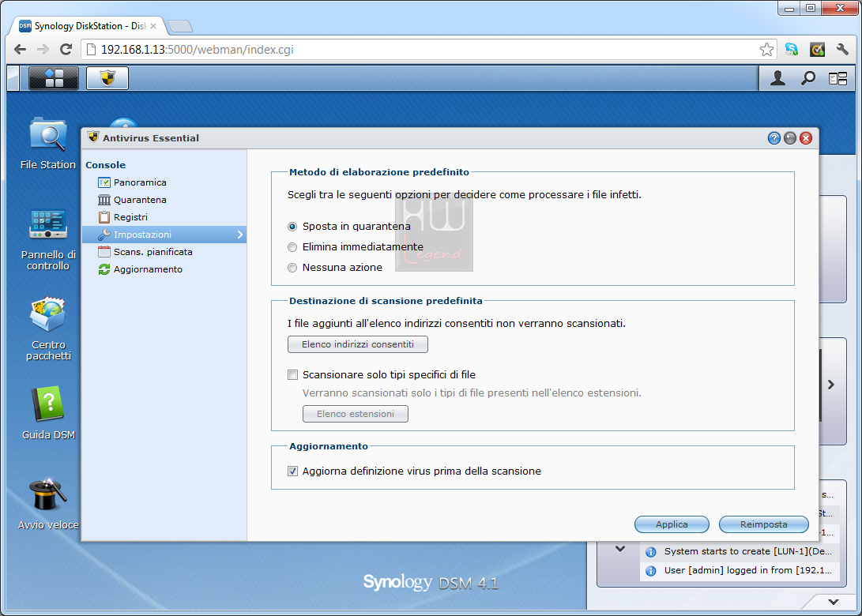
Task: Click Elenco estensioni button
Action: point(355,414)
